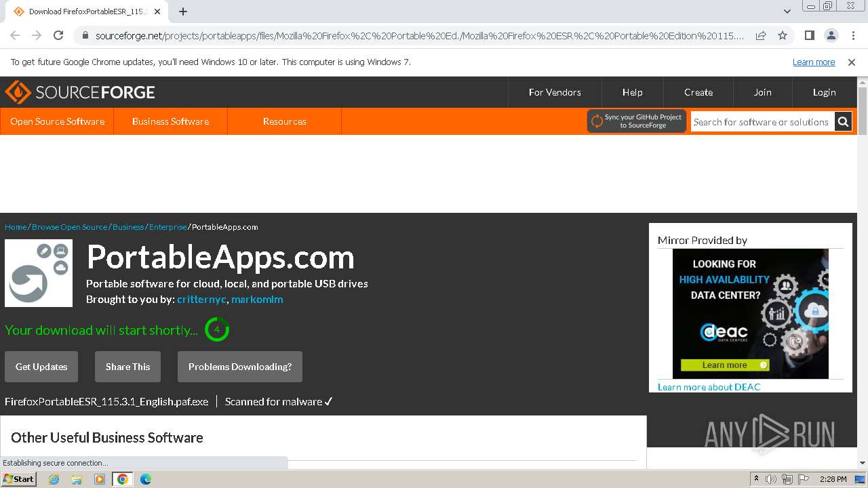868x488 pixels.
Task: Open File Explorer from the taskbar
Action: click(77, 479)
